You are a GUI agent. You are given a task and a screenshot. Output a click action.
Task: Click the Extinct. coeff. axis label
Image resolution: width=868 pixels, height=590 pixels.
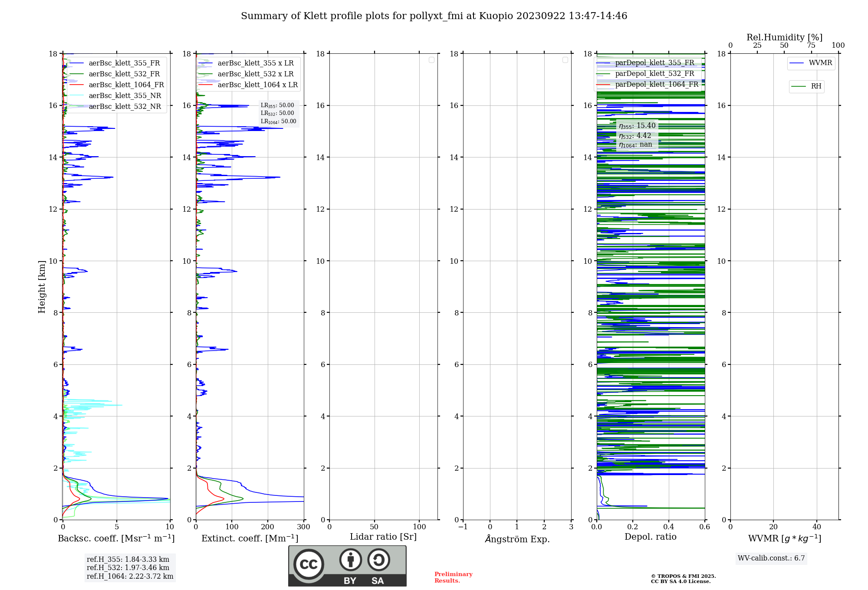point(250,538)
